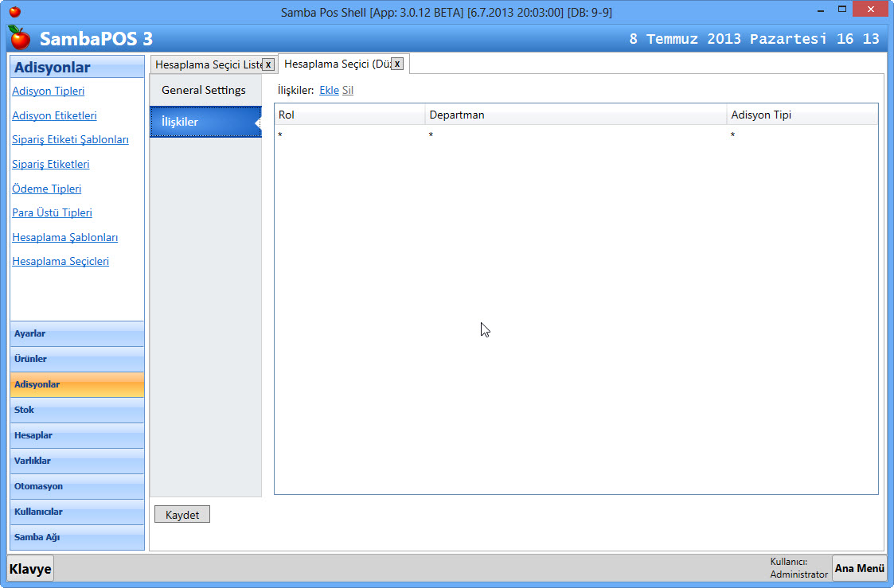Click the SambaPOS apple logo icon
The image size is (894, 588).
(x=19, y=37)
